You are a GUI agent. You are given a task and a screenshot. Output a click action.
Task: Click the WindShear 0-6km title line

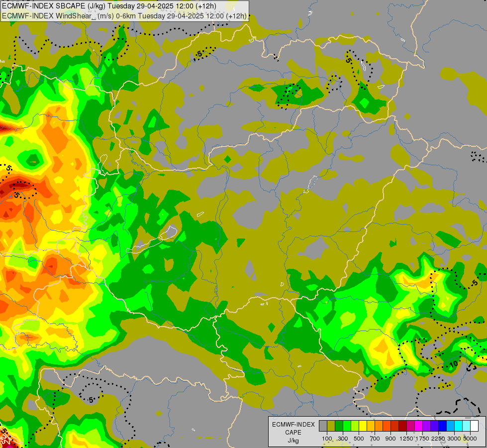point(124,16)
